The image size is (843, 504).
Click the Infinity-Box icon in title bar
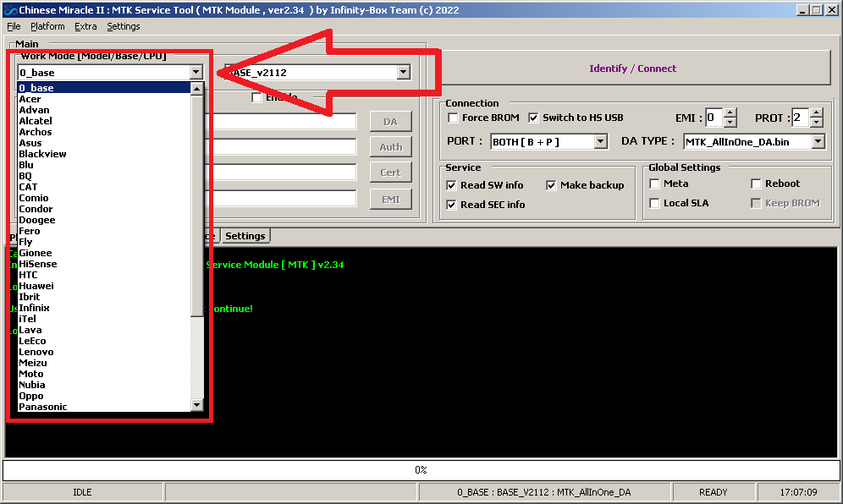10,10
